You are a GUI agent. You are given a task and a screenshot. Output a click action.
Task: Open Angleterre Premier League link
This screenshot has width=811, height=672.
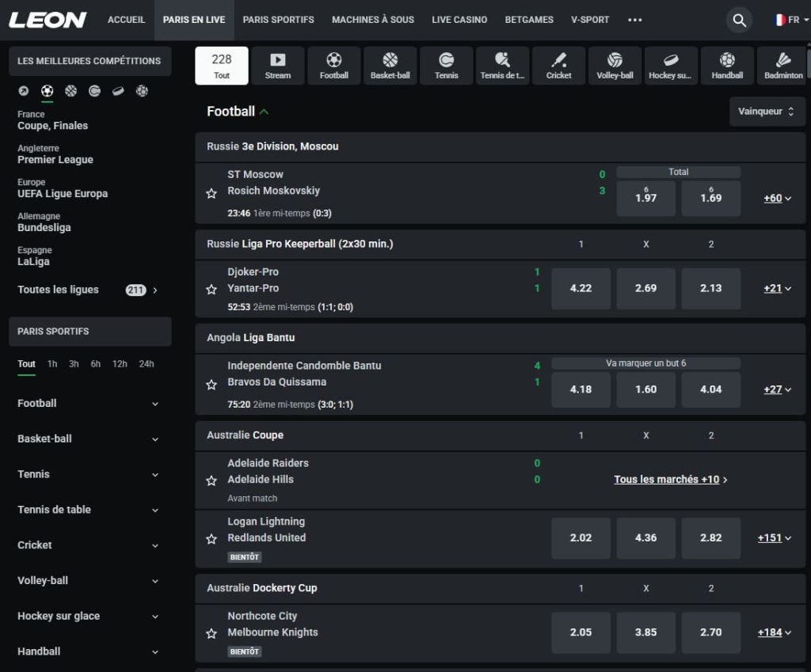click(x=55, y=154)
